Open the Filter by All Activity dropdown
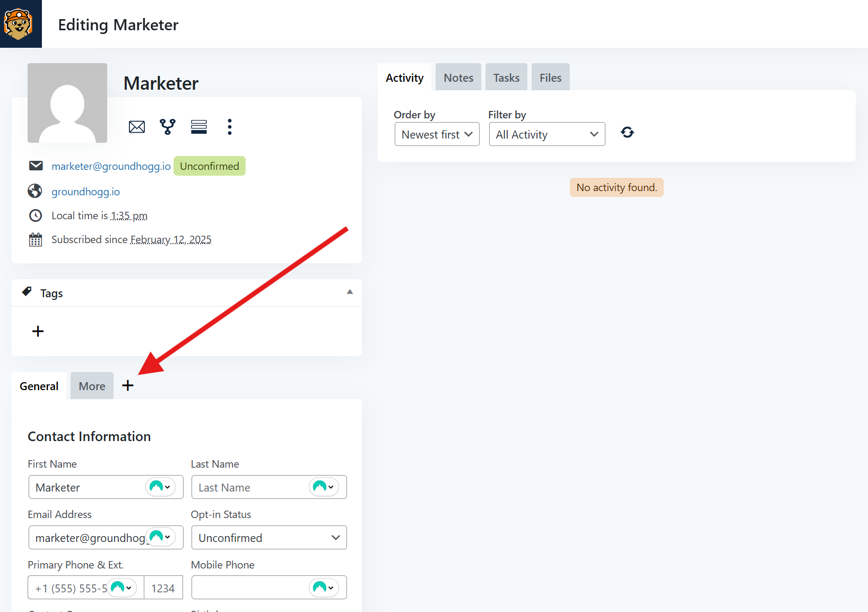This screenshot has height=612, width=868. [547, 134]
